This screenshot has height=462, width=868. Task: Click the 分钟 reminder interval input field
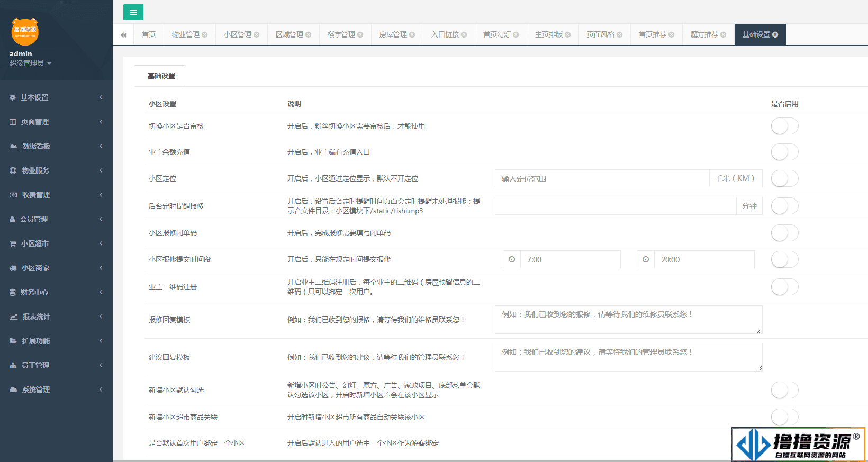click(616, 206)
